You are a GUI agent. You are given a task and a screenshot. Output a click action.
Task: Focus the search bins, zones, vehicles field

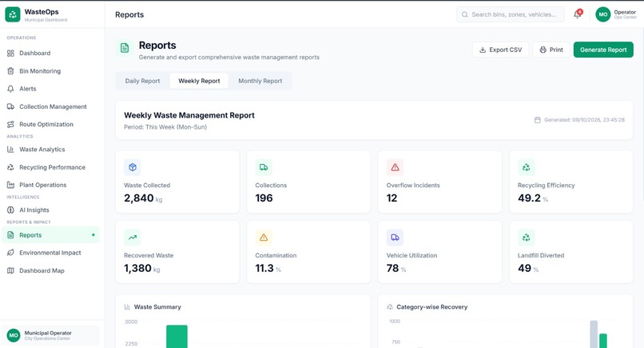click(x=510, y=14)
